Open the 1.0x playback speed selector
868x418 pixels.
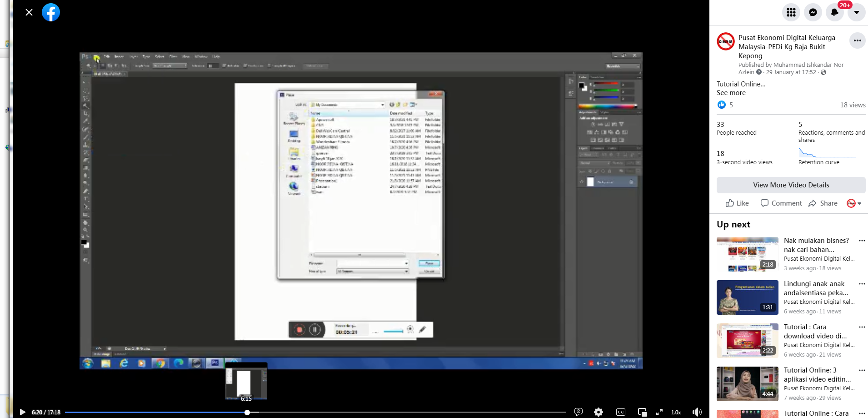[676, 412]
